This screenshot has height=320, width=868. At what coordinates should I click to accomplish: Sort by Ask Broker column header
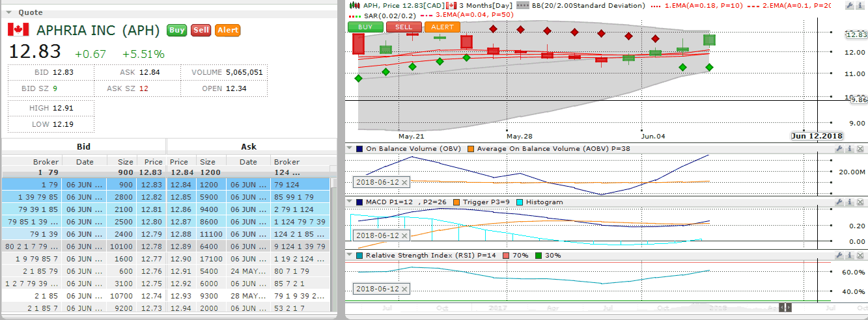pos(287,162)
